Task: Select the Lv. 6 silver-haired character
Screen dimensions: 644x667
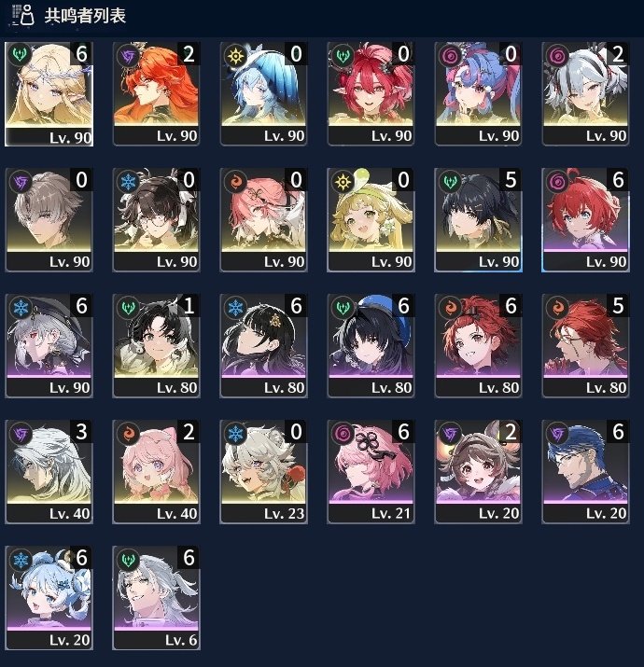Action: coord(156,598)
